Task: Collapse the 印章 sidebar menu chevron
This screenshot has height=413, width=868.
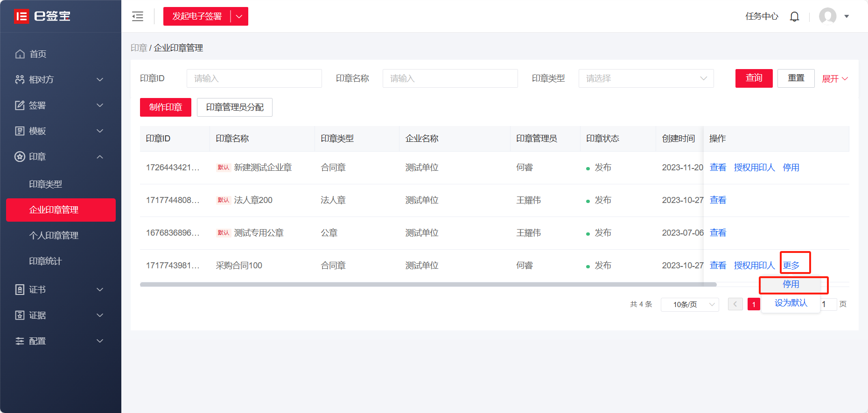Action: (100, 157)
